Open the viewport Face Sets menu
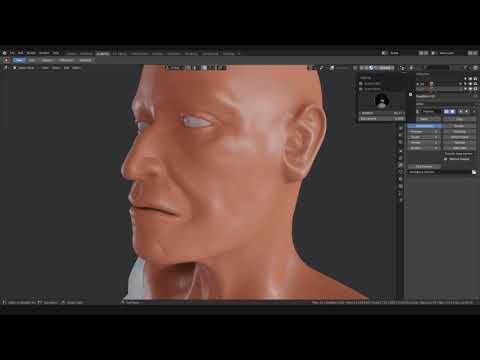Viewport: 480px width, 360px height. click(76, 68)
